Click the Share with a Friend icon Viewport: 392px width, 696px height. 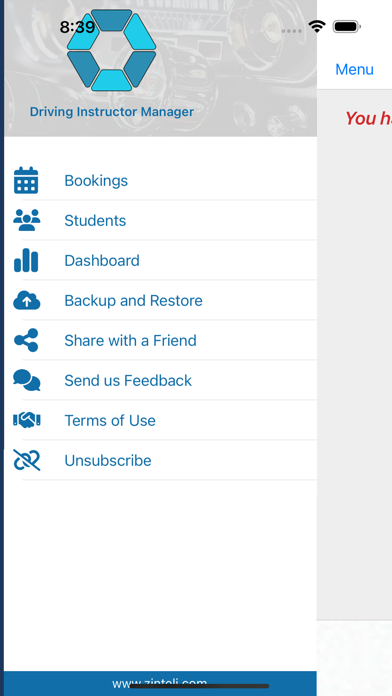(26, 340)
